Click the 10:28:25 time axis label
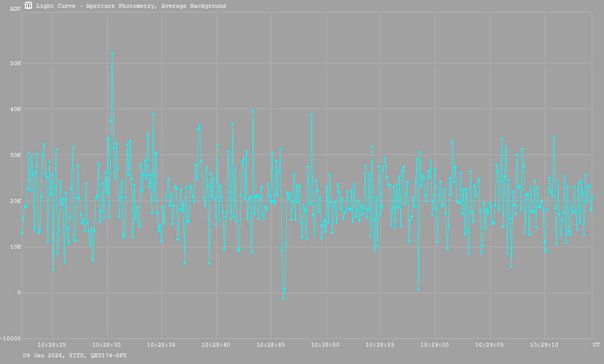 pos(52,345)
